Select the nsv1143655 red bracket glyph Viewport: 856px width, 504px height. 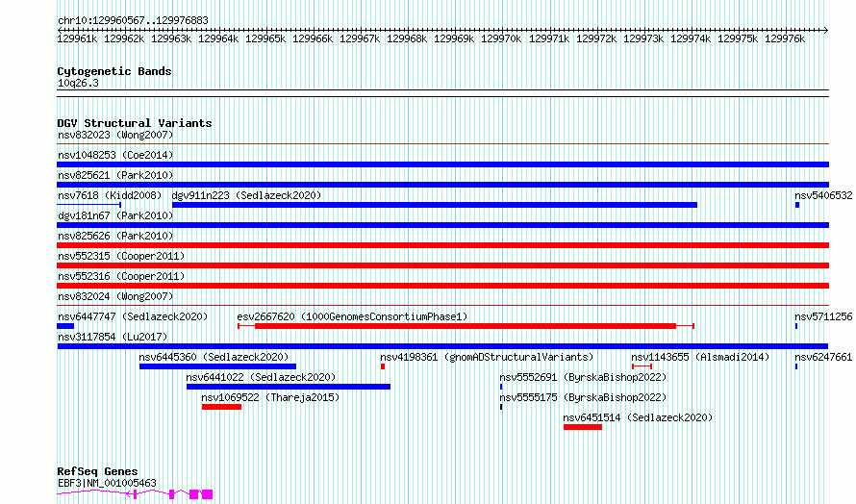(x=642, y=366)
